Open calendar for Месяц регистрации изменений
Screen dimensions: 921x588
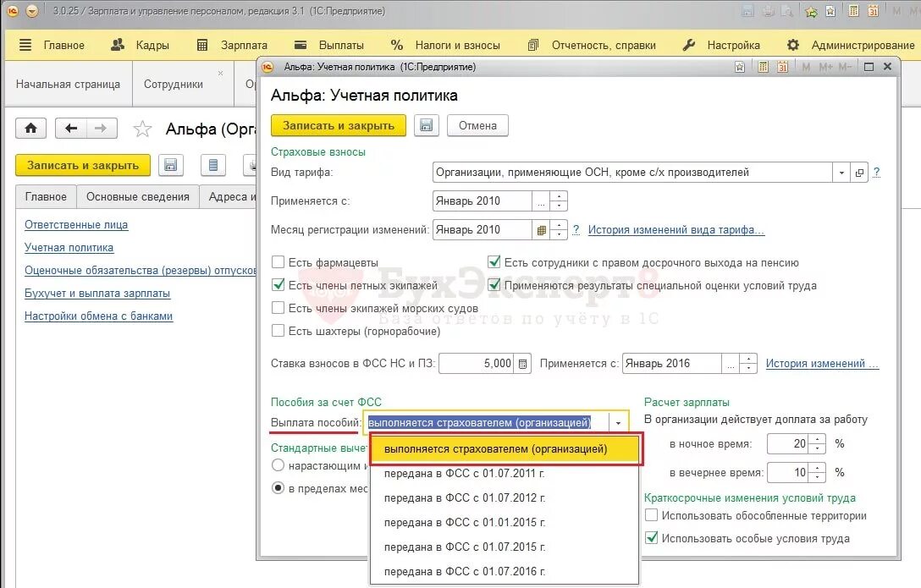coord(542,230)
